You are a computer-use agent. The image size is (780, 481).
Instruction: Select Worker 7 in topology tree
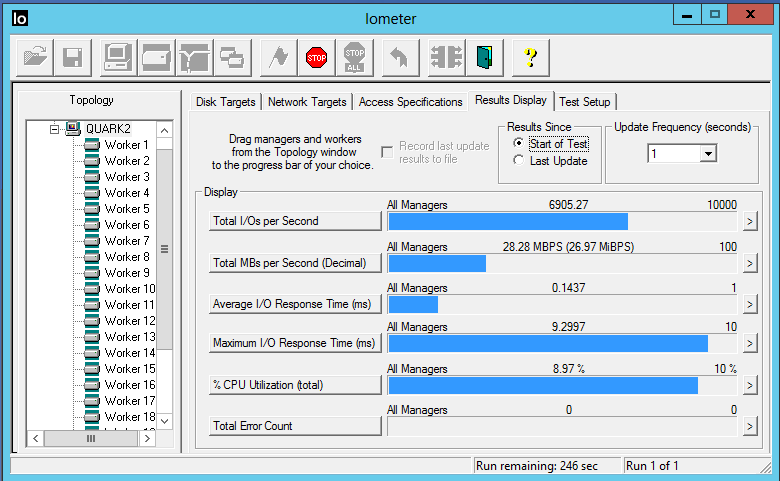tap(126, 241)
